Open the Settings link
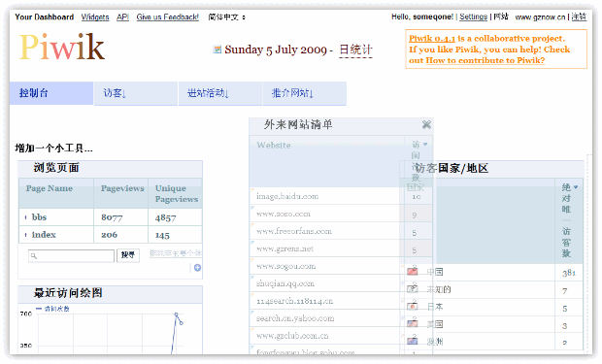Screen dimensions: 602x364 point(474,17)
